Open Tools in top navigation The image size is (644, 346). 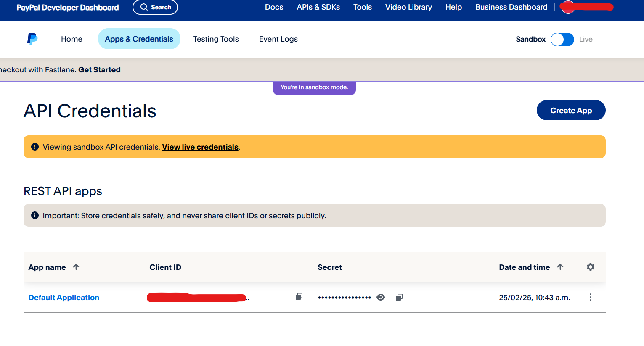(363, 7)
